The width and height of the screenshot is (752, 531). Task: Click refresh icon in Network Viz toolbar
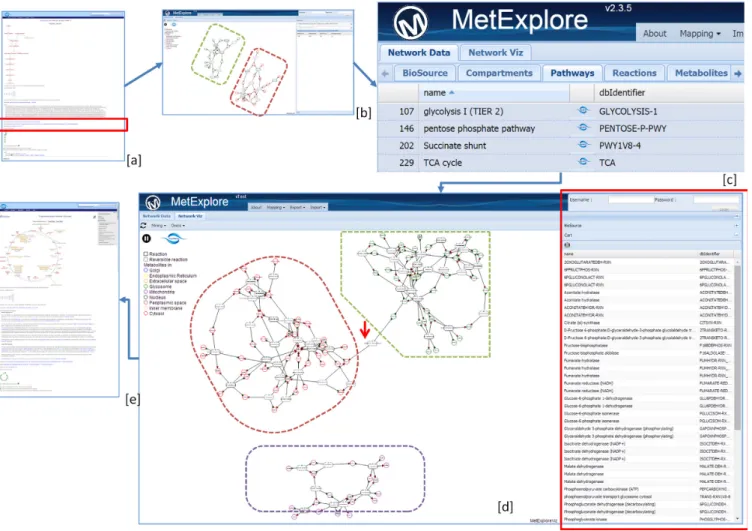pyautogui.click(x=143, y=225)
